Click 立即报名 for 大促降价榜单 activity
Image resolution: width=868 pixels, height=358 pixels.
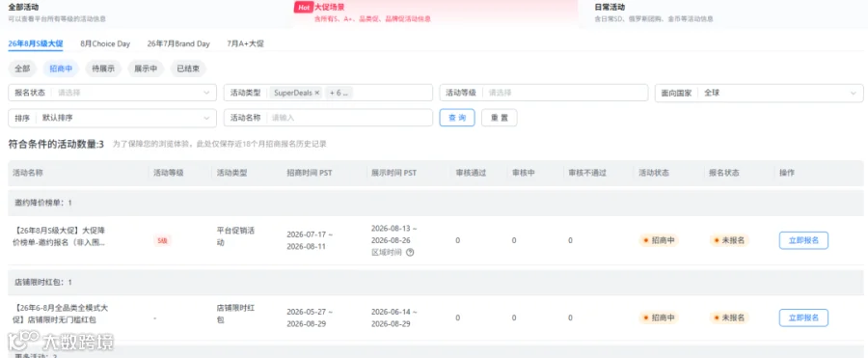click(803, 240)
